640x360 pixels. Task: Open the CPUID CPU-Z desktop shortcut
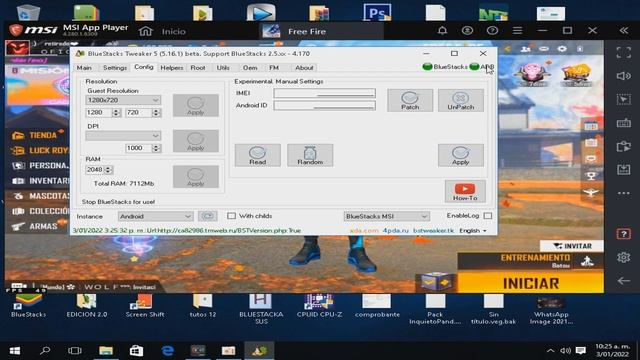319,306
